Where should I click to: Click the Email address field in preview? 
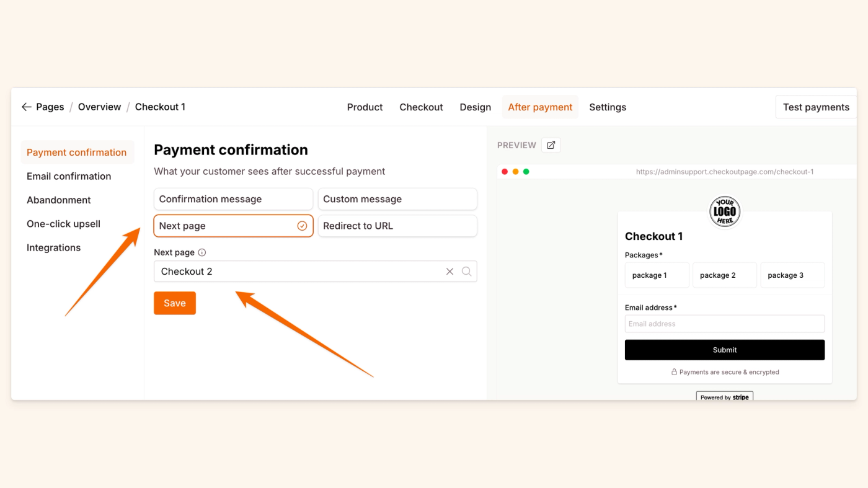(724, 324)
